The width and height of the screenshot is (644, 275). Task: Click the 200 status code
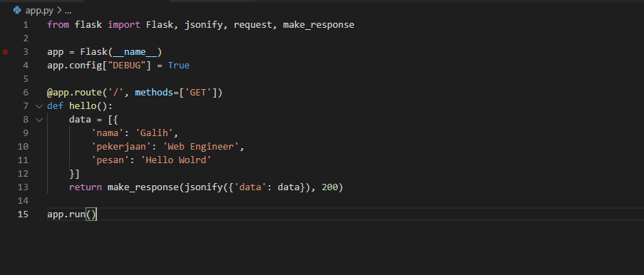[x=329, y=187]
